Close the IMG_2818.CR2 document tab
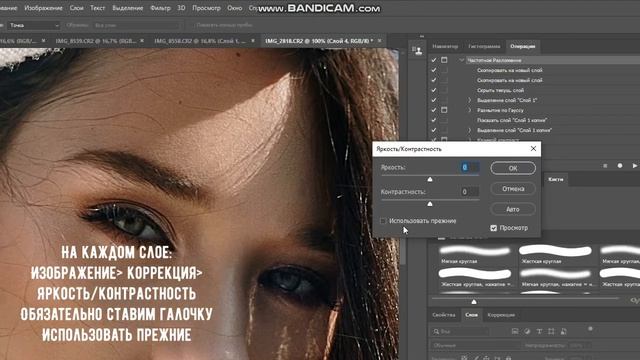The width and height of the screenshot is (640, 360). click(x=380, y=41)
